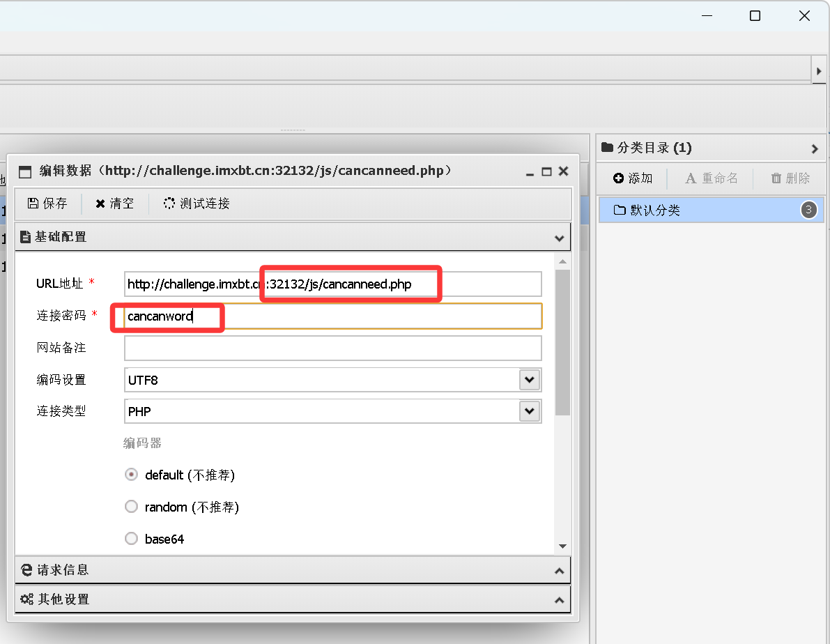Collapse the 基础配置 section
Image resolution: width=830 pixels, height=644 pixels.
click(559, 238)
